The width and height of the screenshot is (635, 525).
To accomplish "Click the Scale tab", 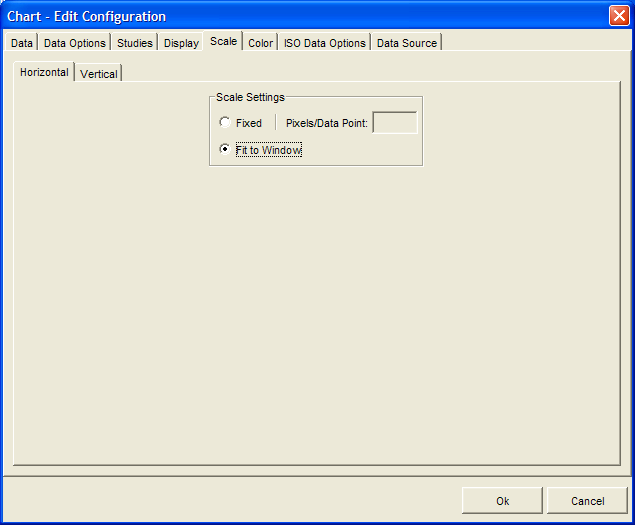I will tap(223, 41).
